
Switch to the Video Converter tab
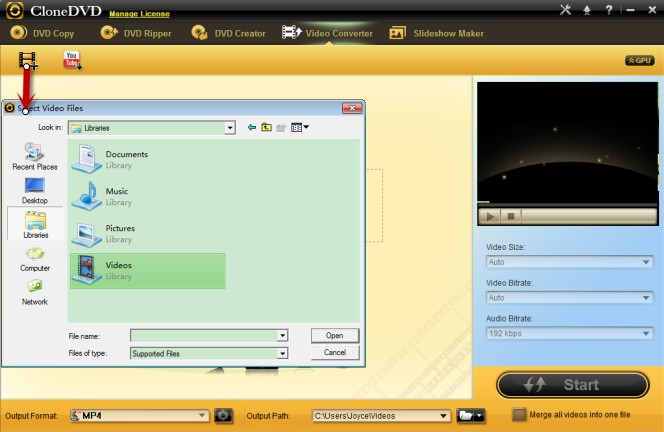coord(327,33)
